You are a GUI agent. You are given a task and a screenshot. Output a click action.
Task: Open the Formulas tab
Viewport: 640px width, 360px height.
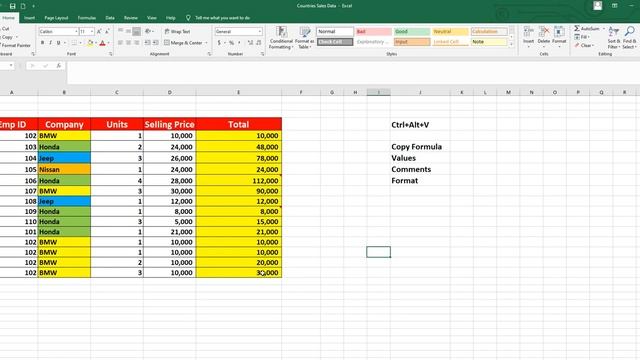(87, 18)
